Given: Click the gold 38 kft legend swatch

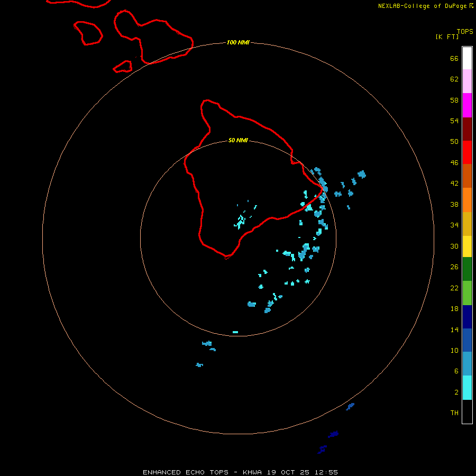Looking at the screenshot, I should (467, 224).
